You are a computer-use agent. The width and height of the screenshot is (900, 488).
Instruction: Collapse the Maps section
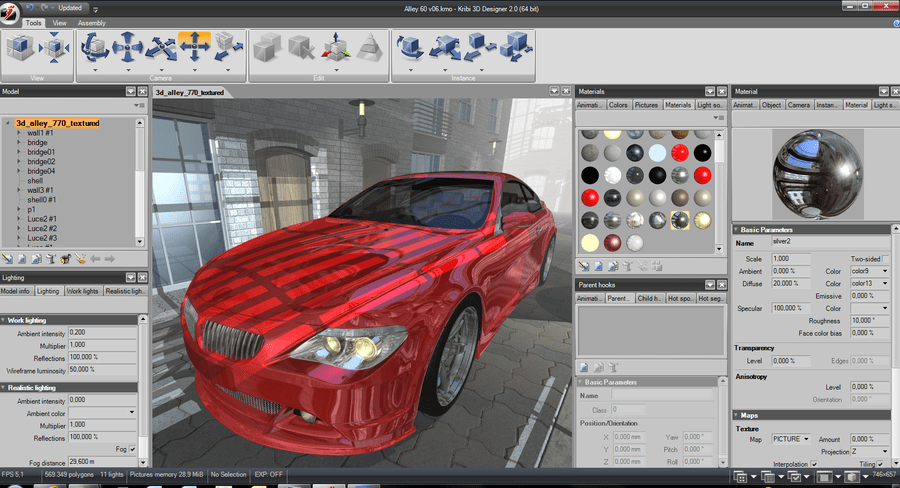point(736,415)
